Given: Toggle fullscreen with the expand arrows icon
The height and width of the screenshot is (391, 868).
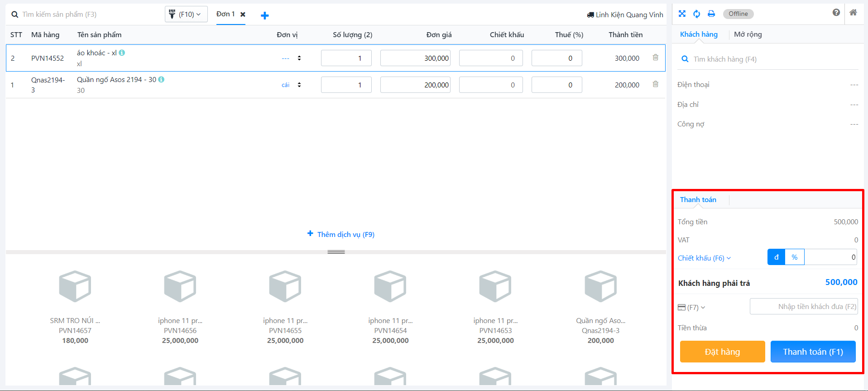Looking at the screenshot, I should pyautogui.click(x=682, y=14).
